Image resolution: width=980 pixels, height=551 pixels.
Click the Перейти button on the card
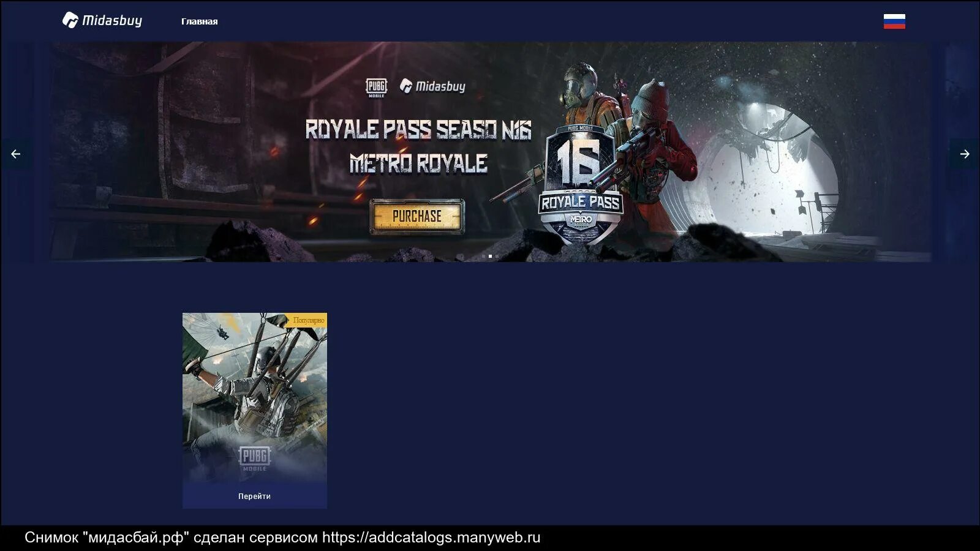(255, 496)
